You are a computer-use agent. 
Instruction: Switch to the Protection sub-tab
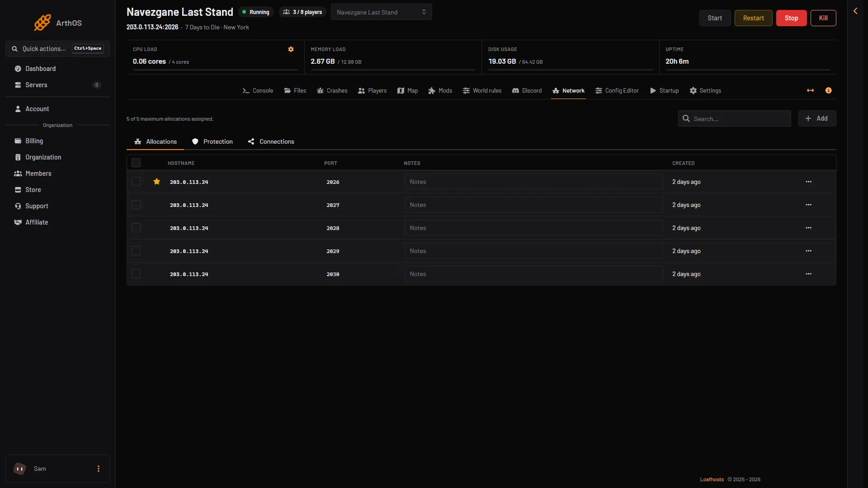click(212, 141)
